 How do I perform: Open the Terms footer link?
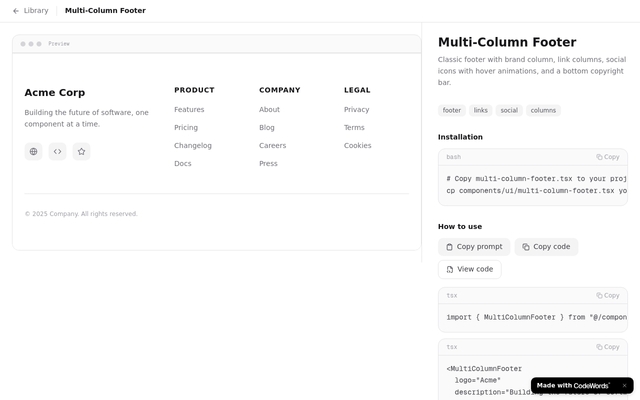[354, 127]
